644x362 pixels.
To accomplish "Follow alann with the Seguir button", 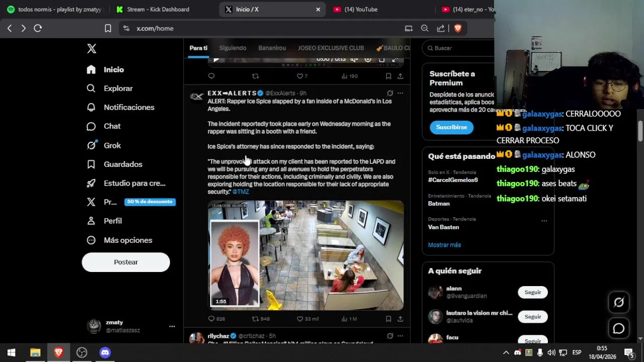I will (x=533, y=292).
